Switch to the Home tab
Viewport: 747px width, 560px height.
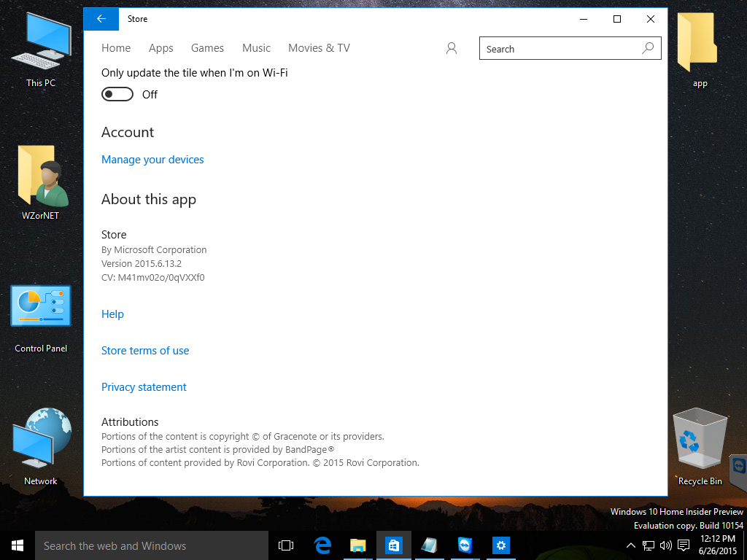click(x=116, y=48)
